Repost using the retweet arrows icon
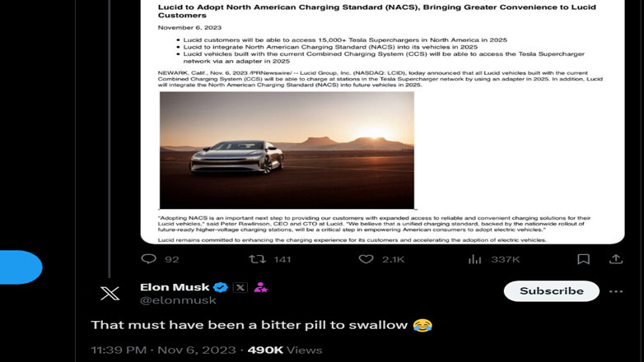The image size is (644, 362). point(258,259)
